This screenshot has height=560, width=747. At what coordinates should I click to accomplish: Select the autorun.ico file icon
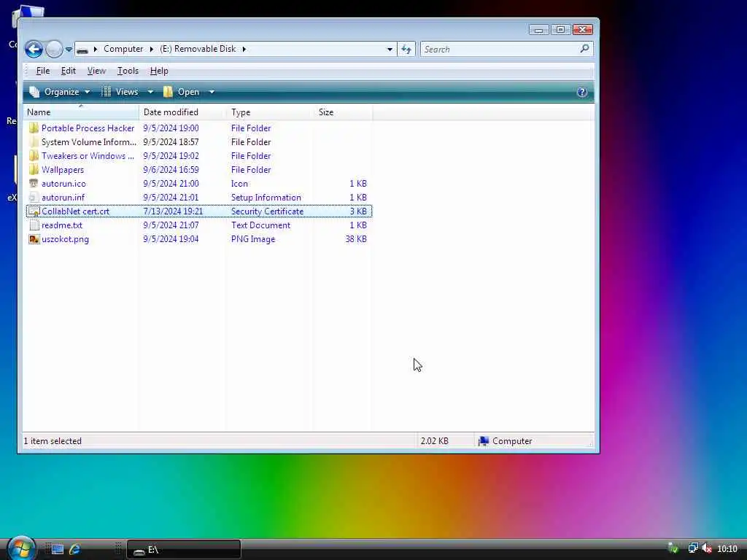point(34,183)
